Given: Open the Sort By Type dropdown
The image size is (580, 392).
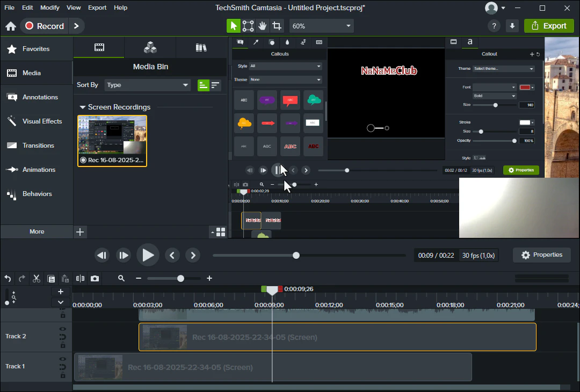Looking at the screenshot, I should point(148,85).
